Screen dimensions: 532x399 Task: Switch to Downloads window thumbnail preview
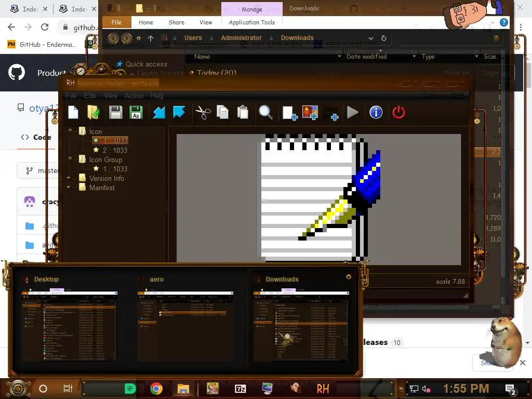click(301, 320)
